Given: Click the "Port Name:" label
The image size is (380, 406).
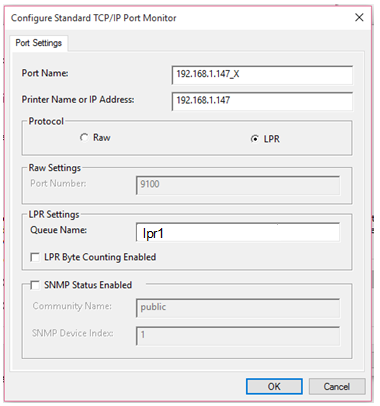Looking at the screenshot, I should click(x=45, y=73).
